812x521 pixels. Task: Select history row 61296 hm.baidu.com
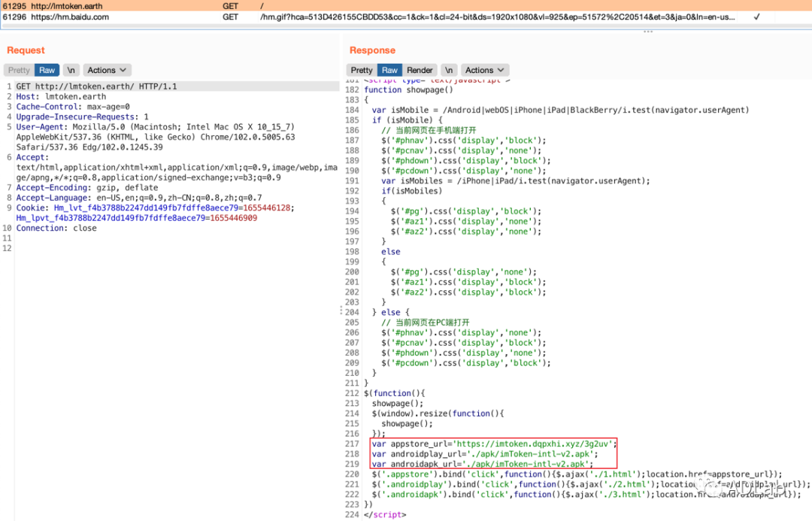(x=68, y=17)
